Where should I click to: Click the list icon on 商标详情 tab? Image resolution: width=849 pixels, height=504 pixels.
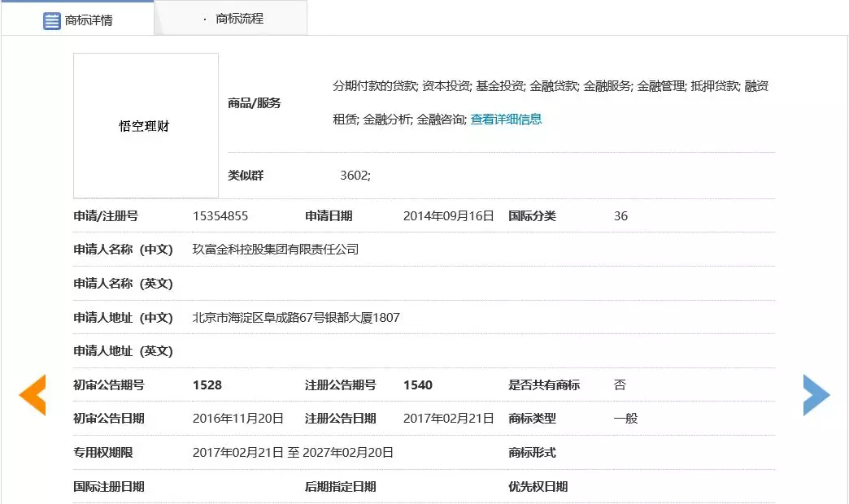tap(52, 20)
